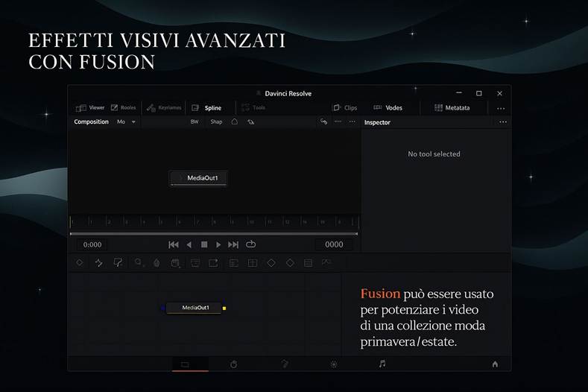Skip to the last frame
Screen dimensions: 588x392
[233, 244]
